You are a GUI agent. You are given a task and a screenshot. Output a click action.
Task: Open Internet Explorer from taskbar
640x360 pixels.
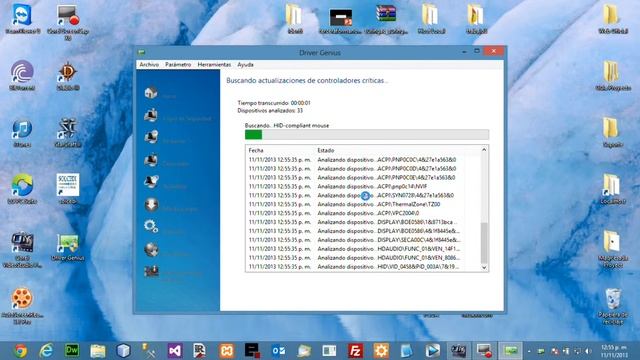46,351
